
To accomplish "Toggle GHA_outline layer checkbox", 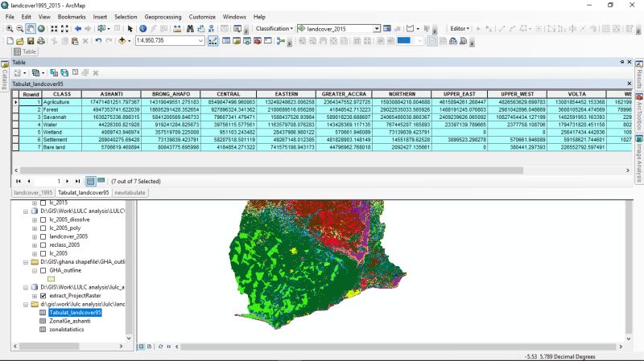I will [43, 270].
